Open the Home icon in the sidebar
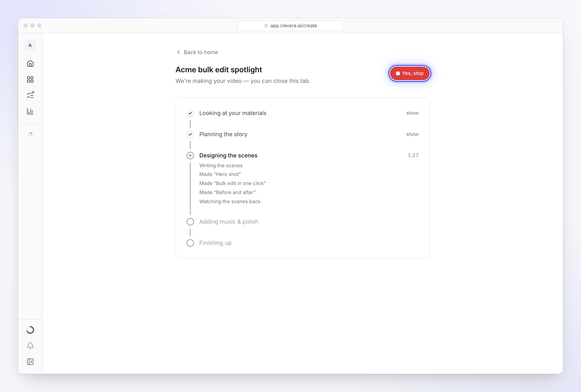Image resolution: width=581 pixels, height=392 pixels. [x=30, y=64]
